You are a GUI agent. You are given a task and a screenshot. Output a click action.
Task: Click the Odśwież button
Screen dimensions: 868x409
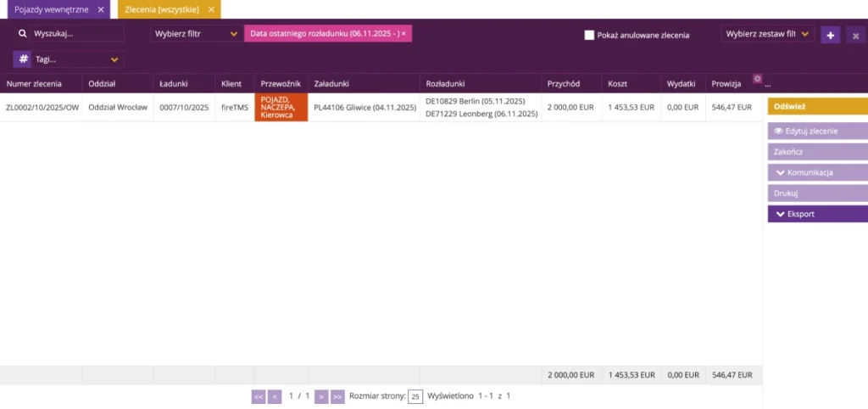pyautogui.click(x=818, y=106)
